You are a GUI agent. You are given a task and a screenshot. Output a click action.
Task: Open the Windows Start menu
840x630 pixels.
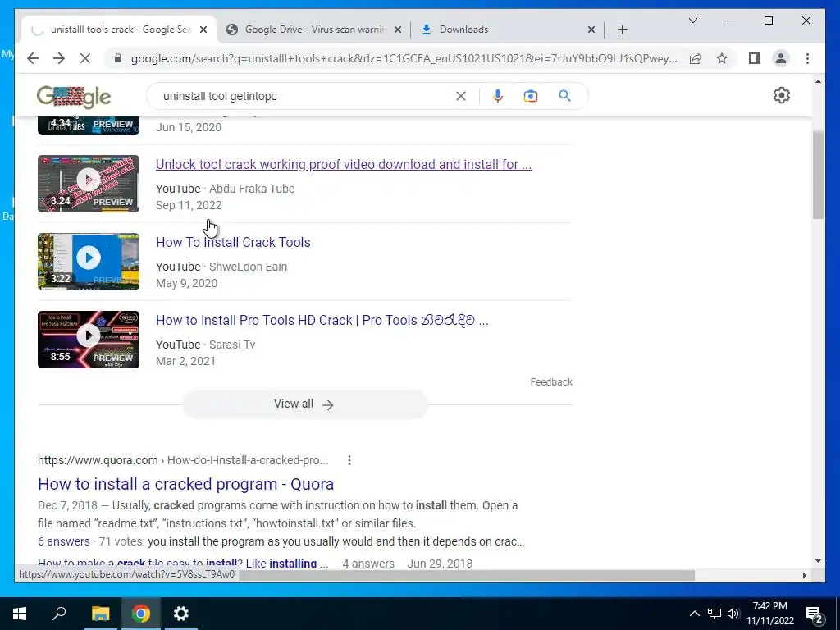[x=20, y=614]
